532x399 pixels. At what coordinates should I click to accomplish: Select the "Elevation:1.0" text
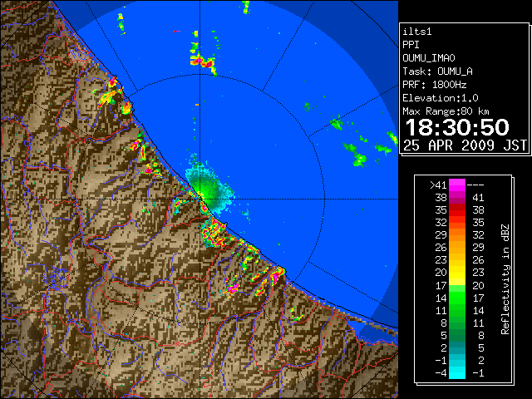(441, 98)
